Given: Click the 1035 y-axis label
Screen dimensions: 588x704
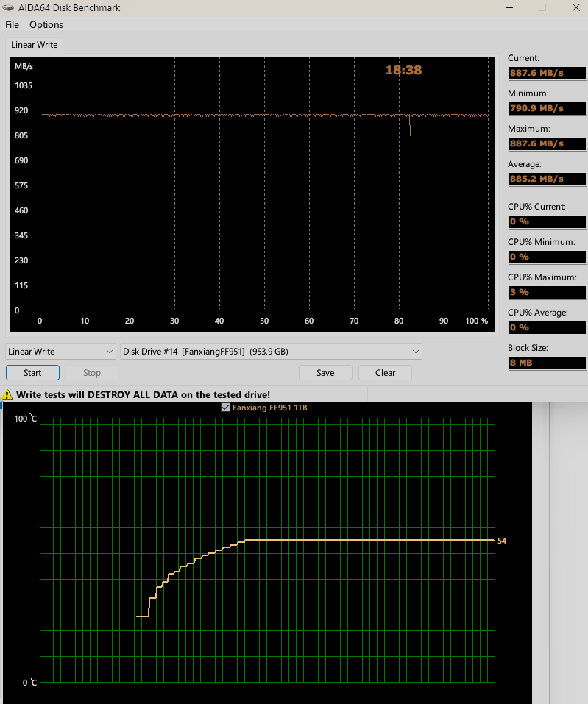Looking at the screenshot, I should [24, 85].
